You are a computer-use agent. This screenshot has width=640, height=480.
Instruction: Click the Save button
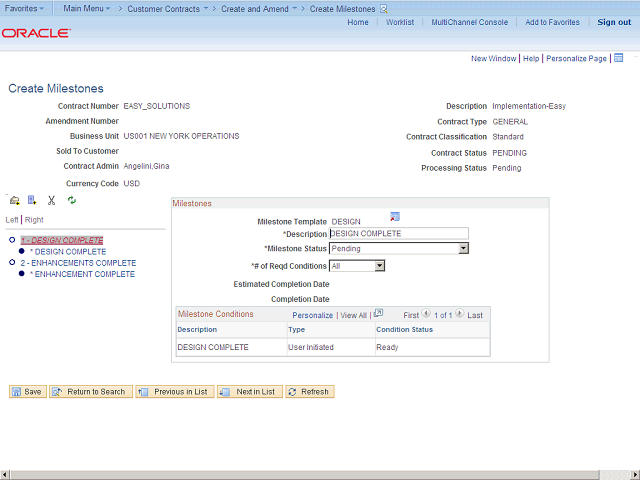tap(27, 392)
